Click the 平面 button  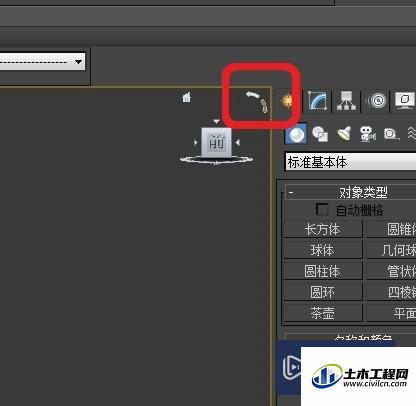click(392, 313)
